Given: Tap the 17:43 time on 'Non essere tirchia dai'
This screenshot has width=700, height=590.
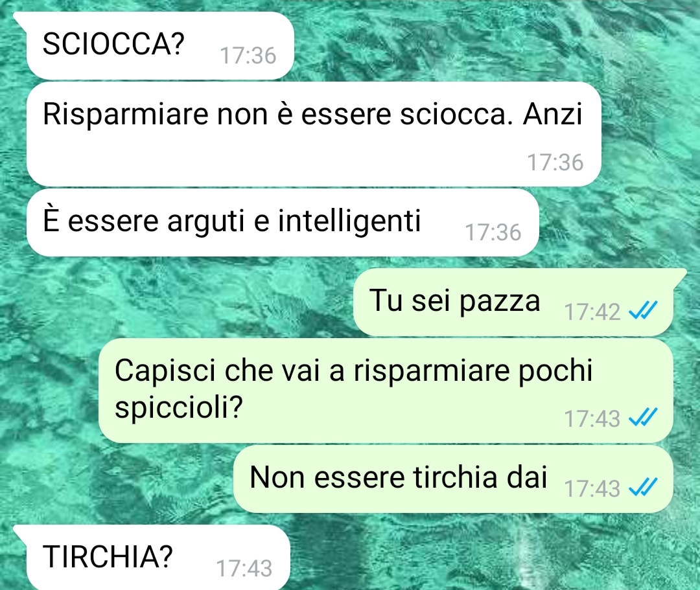Looking at the screenshot, I should pyautogui.click(x=592, y=488).
